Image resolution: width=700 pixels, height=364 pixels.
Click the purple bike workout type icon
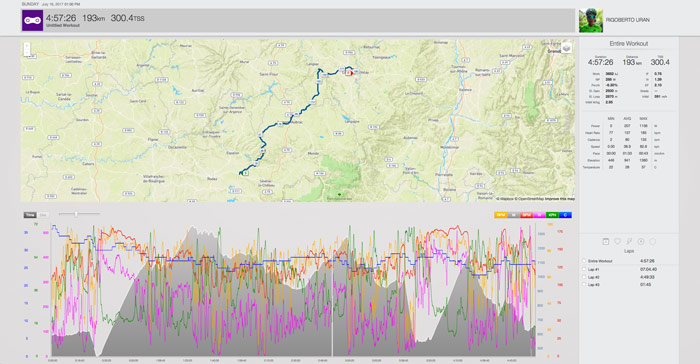click(x=33, y=21)
